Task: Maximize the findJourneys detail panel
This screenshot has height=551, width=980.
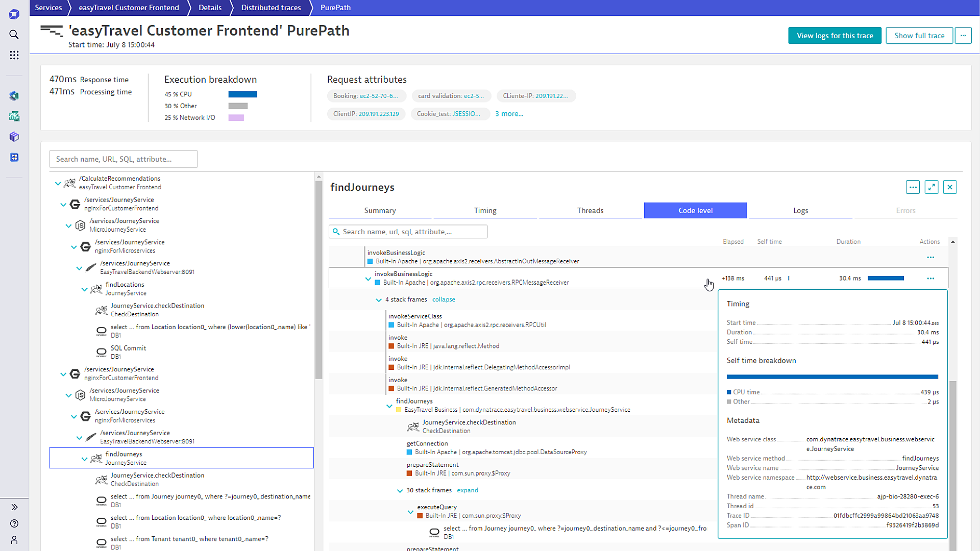Action: pos(932,187)
